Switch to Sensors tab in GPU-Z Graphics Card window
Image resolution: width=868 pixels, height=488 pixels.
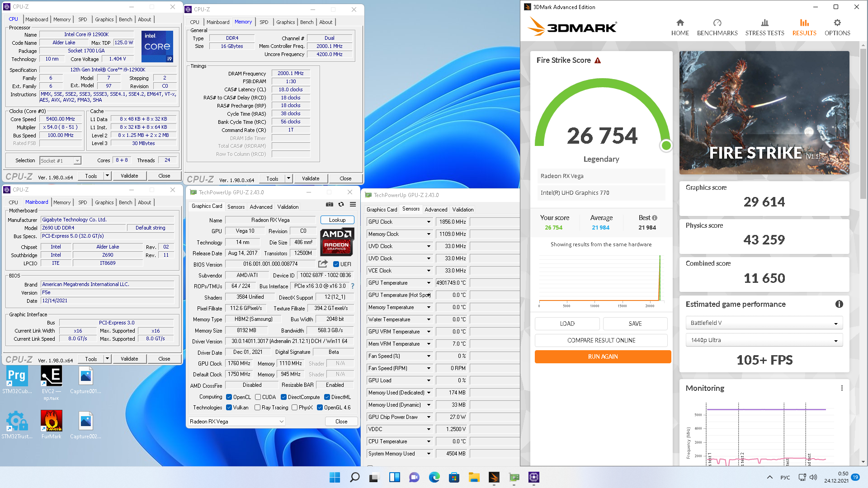coord(236,207)
